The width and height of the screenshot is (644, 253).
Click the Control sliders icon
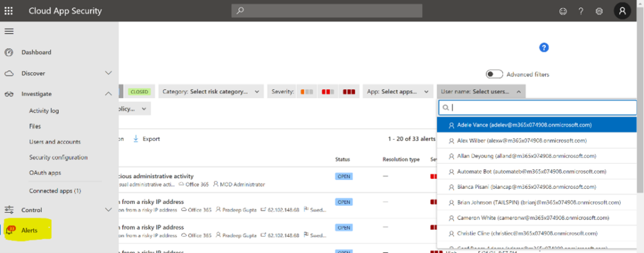point(9,210)
